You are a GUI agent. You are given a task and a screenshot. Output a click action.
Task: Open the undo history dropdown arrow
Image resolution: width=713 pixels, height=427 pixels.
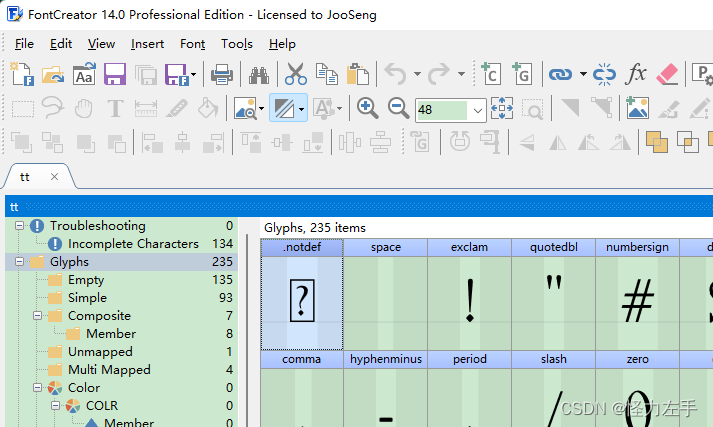click(417, 74)
